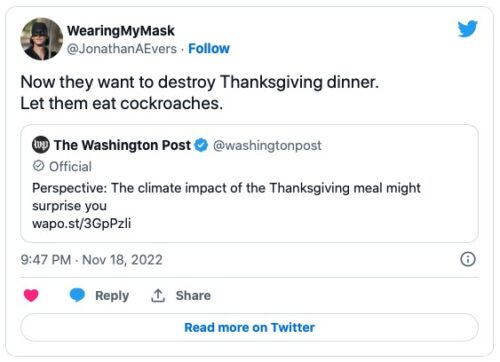Click the Twitter bird logo
The width and height of the screenshot is (500, 362).
[468, 29]
